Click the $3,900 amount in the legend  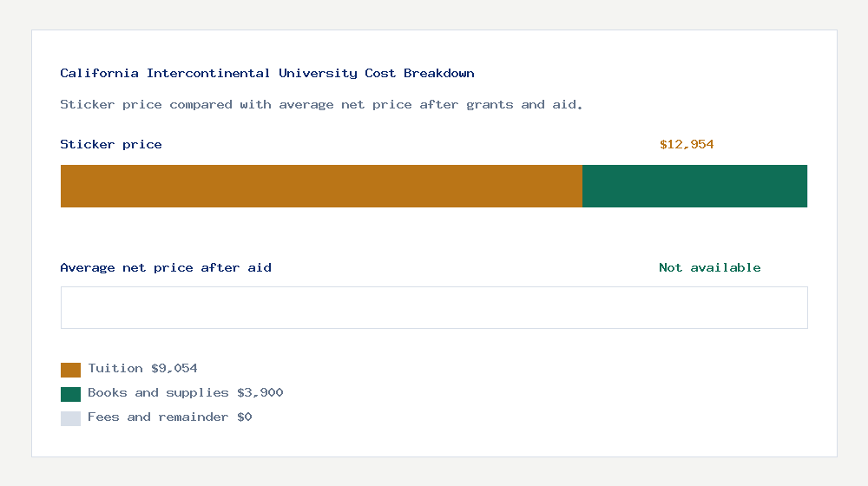point(260,392)
